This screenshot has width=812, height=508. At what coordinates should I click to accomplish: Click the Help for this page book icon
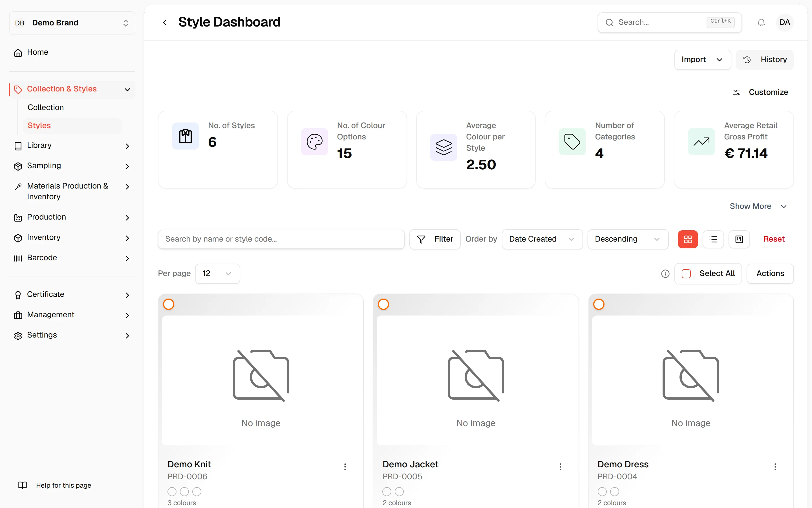point(23,485)
